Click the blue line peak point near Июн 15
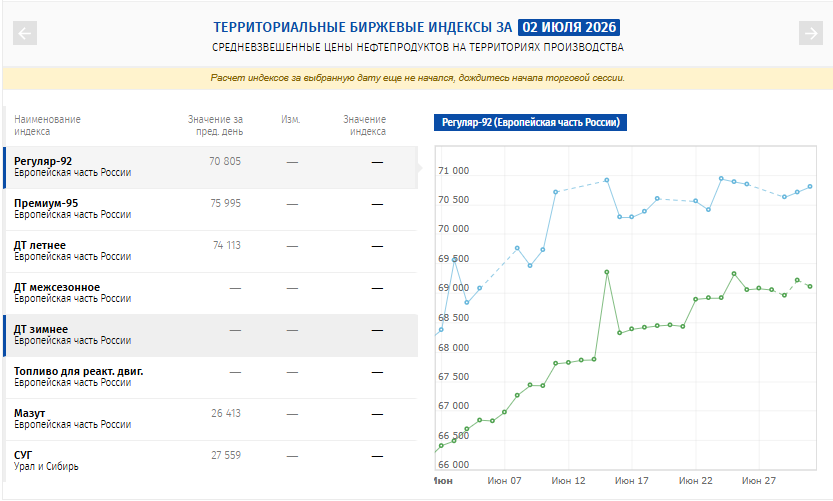 tap(607, 181)
